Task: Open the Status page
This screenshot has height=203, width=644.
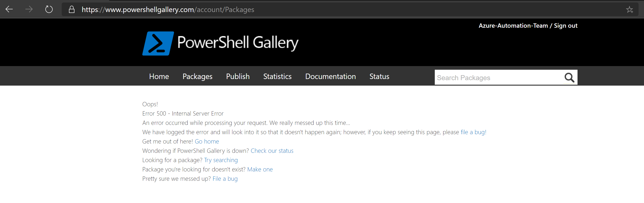Action: pos(379,76)
